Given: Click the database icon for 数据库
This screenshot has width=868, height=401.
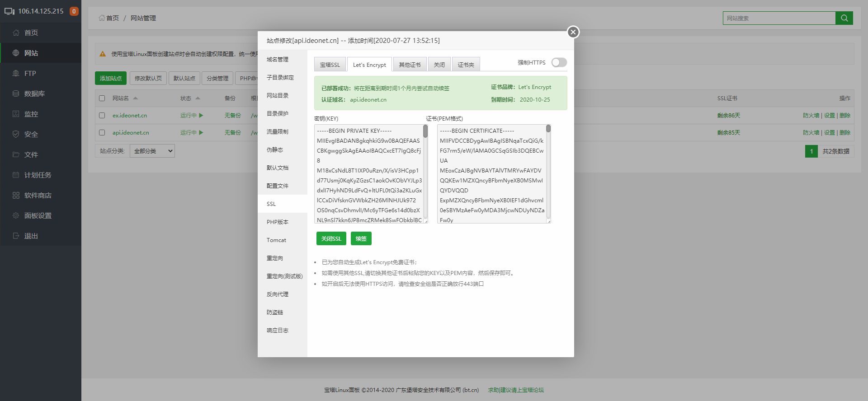Looking at the screenshot, I should 16,93.
